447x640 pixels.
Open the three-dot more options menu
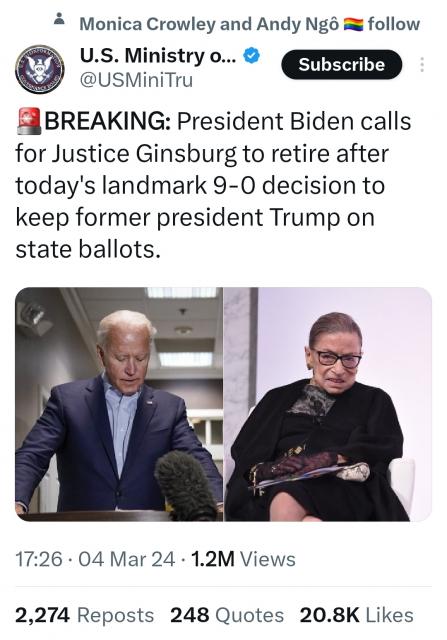point(422,65)
